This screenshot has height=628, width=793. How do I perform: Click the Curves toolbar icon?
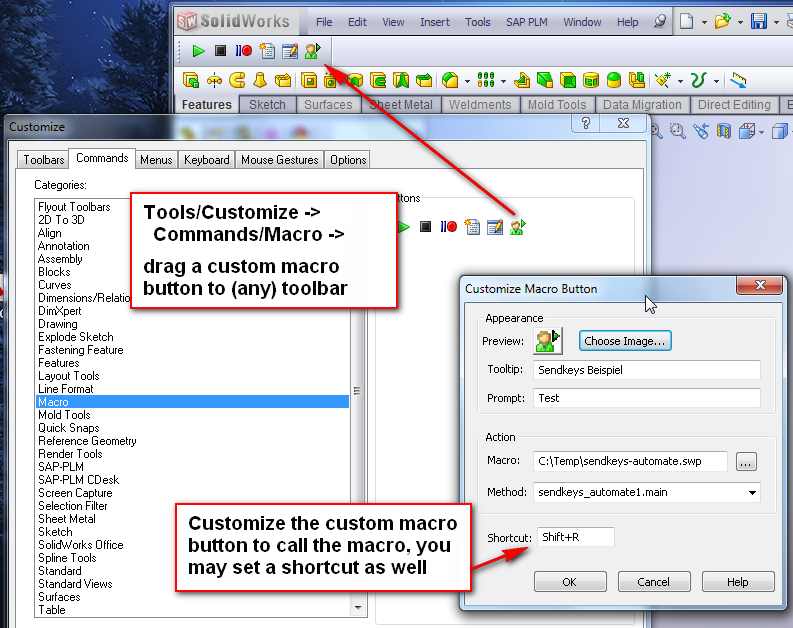[699, 80]
